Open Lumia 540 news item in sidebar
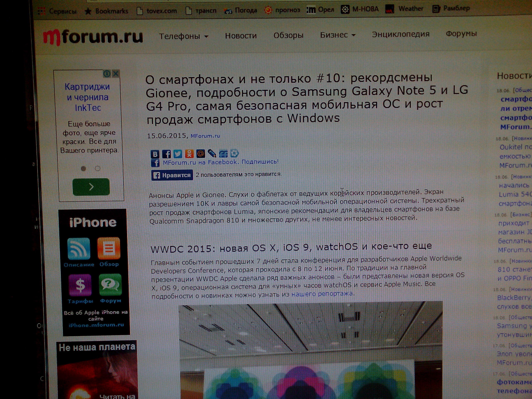Viewport: 532px width, 399px height. coord(515,194)
